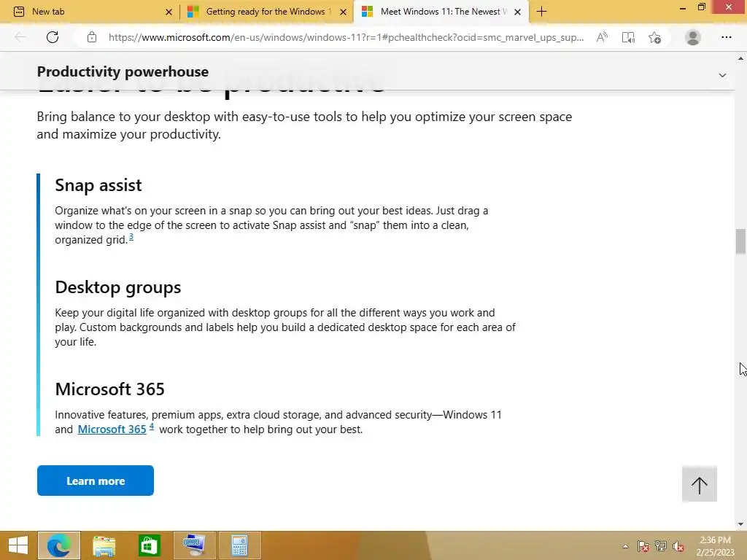Add page to favorites star icon
The width and height of the screenshot is (747, 560).
[654, 37]
